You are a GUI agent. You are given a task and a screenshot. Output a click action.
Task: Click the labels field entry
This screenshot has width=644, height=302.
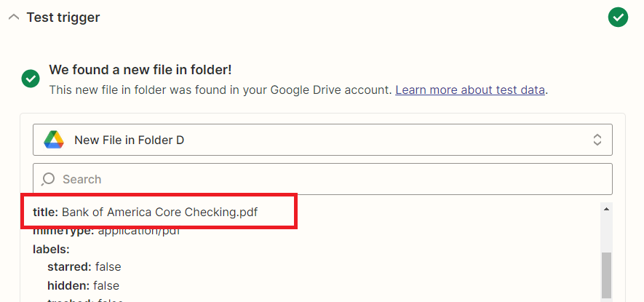point(51,249)
